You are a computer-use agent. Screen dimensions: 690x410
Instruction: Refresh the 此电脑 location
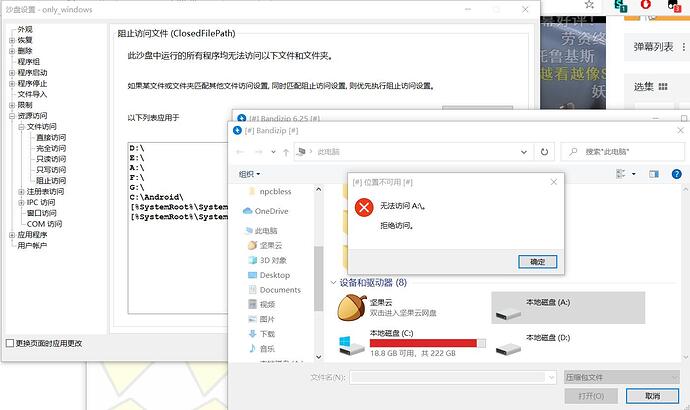tap(544, 152)
